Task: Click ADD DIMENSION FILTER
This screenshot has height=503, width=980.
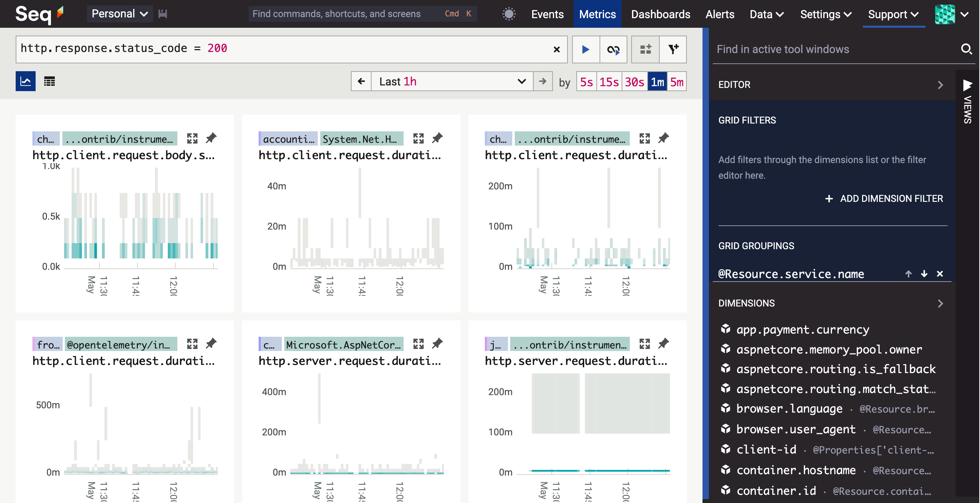Action: [884, 199]
